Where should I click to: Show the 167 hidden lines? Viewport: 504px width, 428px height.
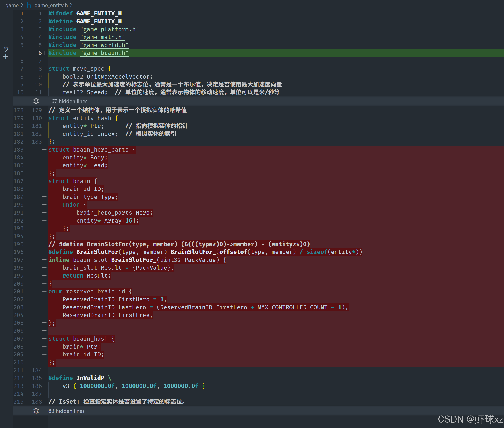click(x=68, y=101)
